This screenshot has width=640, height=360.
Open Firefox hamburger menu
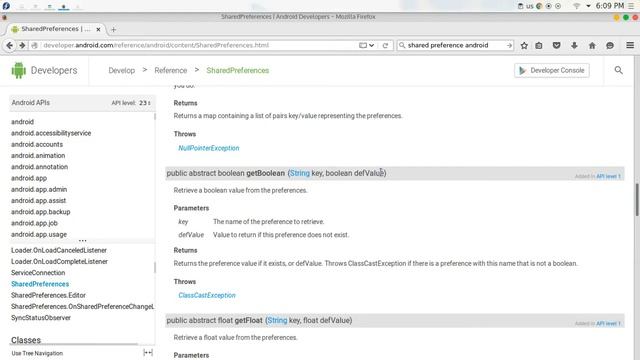[x=630, y=45]
